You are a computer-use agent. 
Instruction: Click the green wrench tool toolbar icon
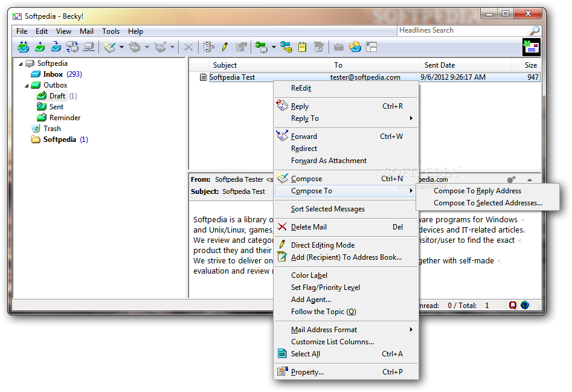261,47
